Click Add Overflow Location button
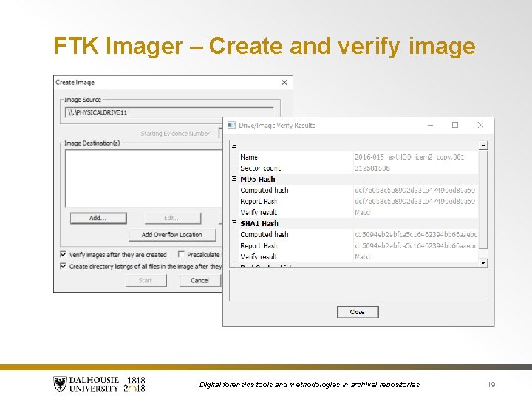Screen dimensions: 532x399 tap(172, 235)
